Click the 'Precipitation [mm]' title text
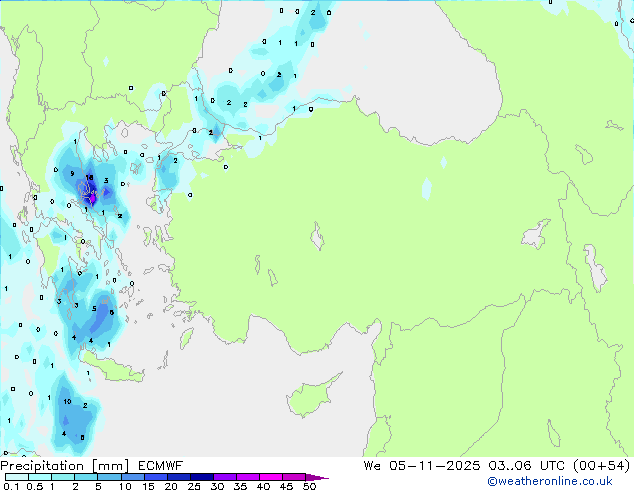634x490 pixels. pyautogui.click(x=64, y=466)
